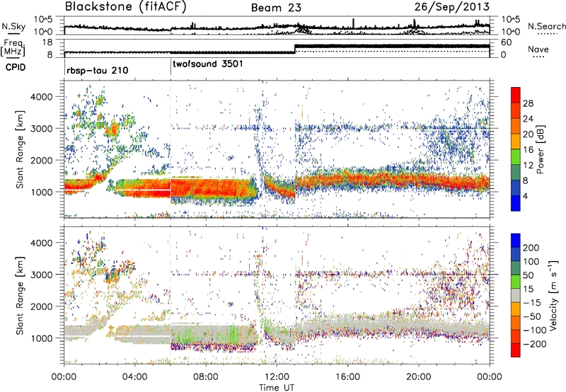
Task: Pick the gray segment of Velocity color bar
Action: [x=516, y=295]
